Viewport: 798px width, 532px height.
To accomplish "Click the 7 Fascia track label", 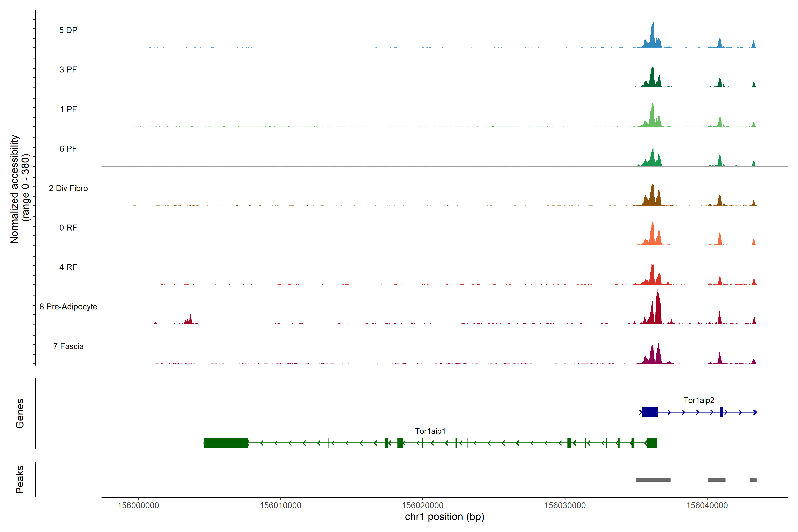I will click(x=68, y=346).
